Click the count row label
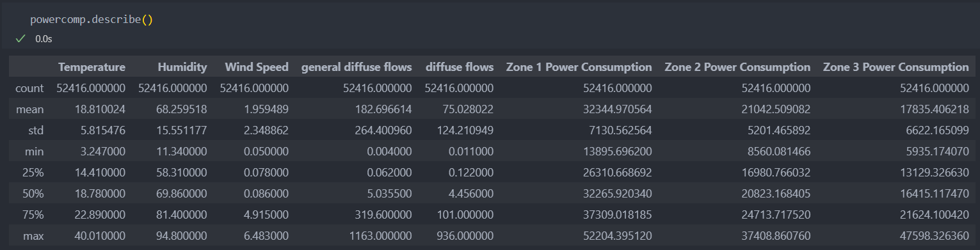Screen dimensions: 980x250 tap(29, 88)
